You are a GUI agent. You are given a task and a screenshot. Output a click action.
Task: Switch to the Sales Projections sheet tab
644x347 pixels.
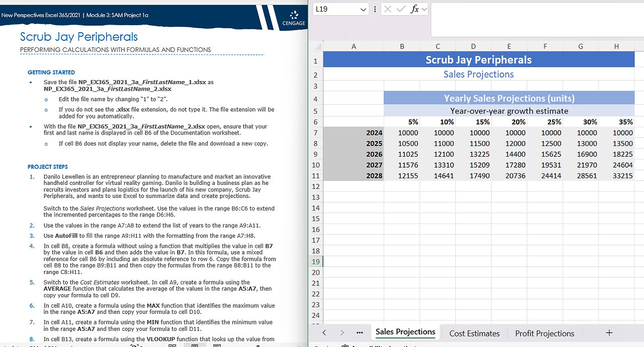point(406,332)
